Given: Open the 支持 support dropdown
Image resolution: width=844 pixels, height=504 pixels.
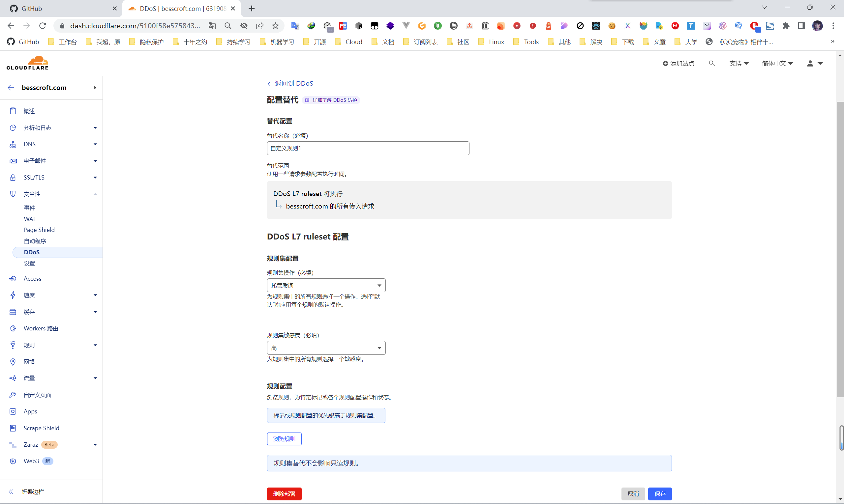Looking at the screenshot, I should click(x=739, y=64).
